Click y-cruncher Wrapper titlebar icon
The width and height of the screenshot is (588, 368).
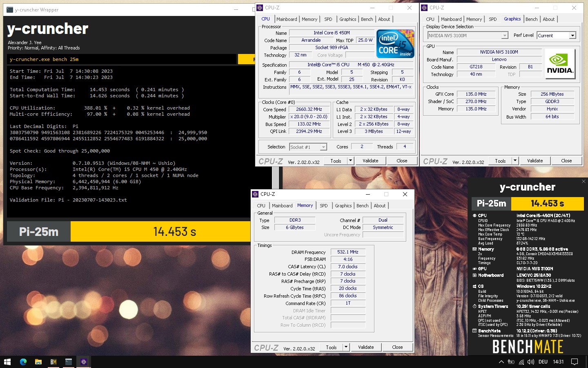pos(10,9)
